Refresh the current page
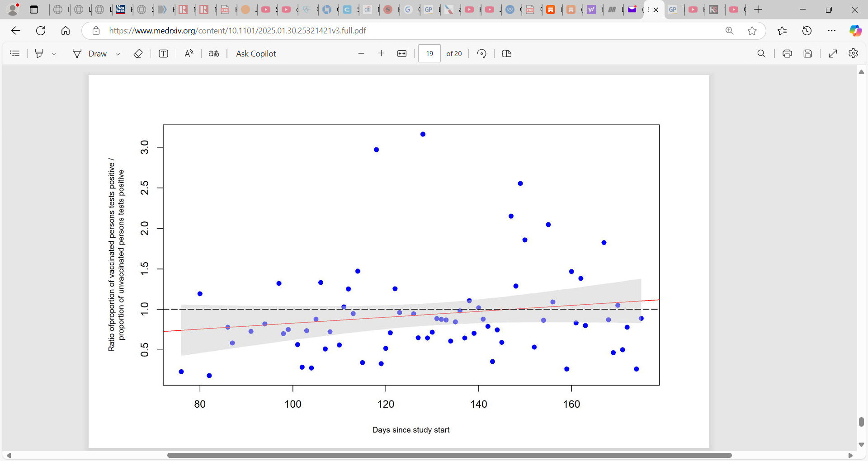Viewport: 868px width, 461px height. click(x=41, y=30)
